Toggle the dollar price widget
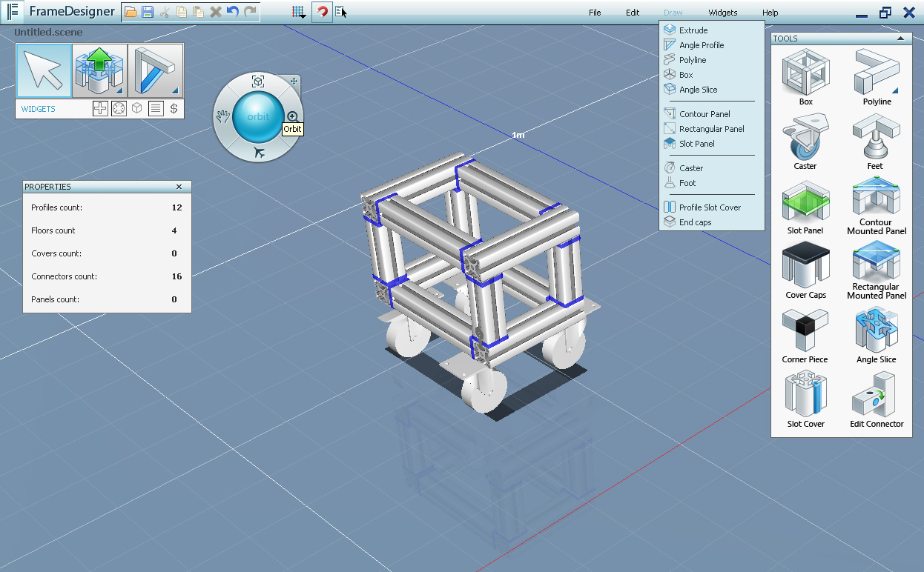This screenshot has height=572, width=924. 174,109
